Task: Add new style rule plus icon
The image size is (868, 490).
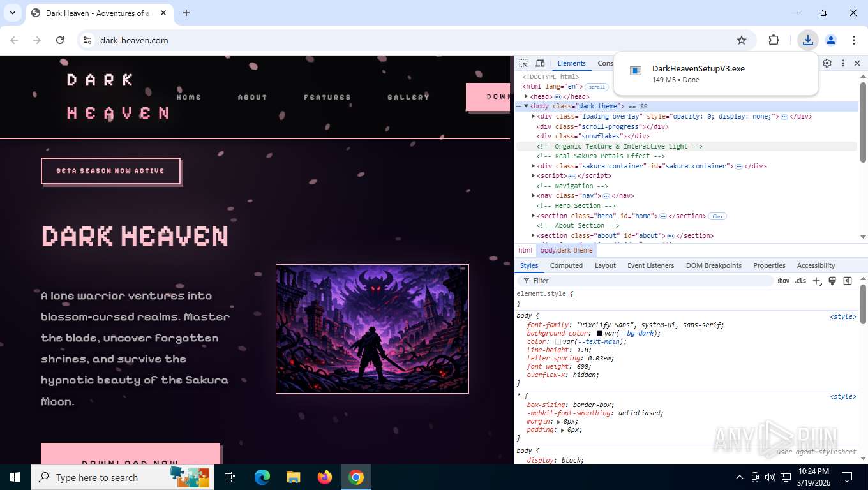Action: 816,281
